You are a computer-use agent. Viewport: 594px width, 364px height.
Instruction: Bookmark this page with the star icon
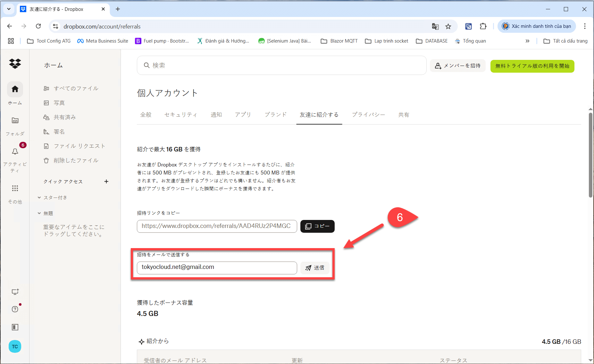click(x=448, y=27)
